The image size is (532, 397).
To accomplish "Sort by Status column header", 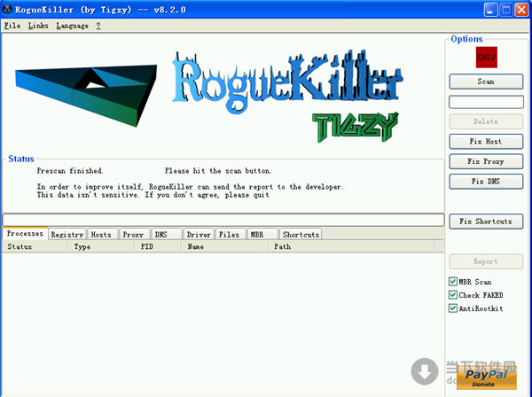I will [35, 246].
